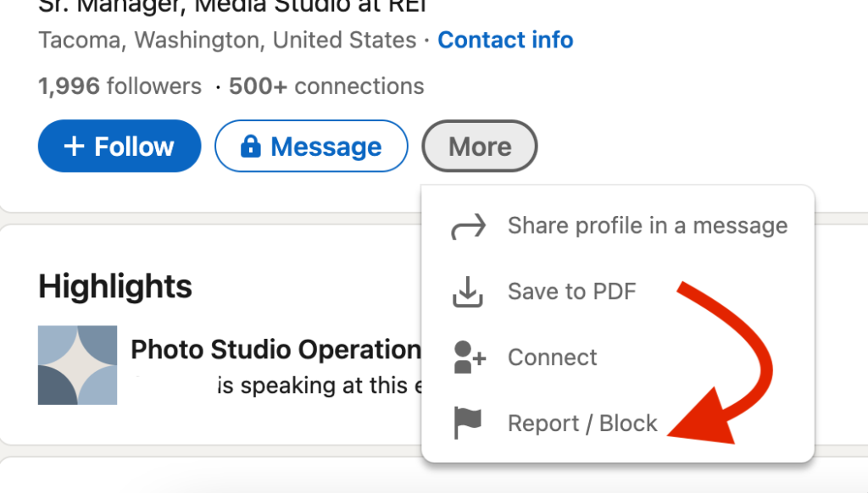The width and height of the screenshot is (868, 493).
Task: Choose Connect from the More menu
Action: [x=552, y=357]
